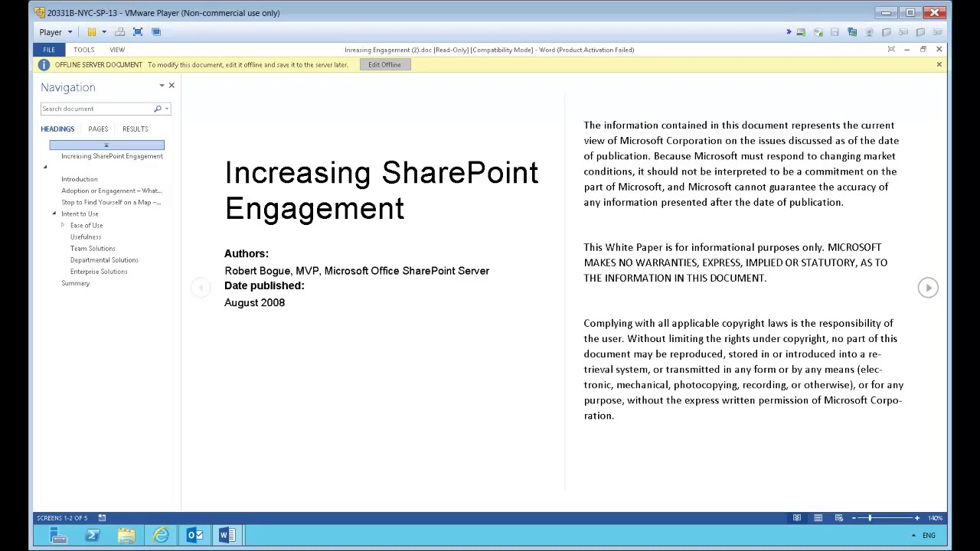This screenshot has width=980, height=551.
Task: Click SCREENS 1-2 OF 5 status indicator
Action: coord(62,518)
